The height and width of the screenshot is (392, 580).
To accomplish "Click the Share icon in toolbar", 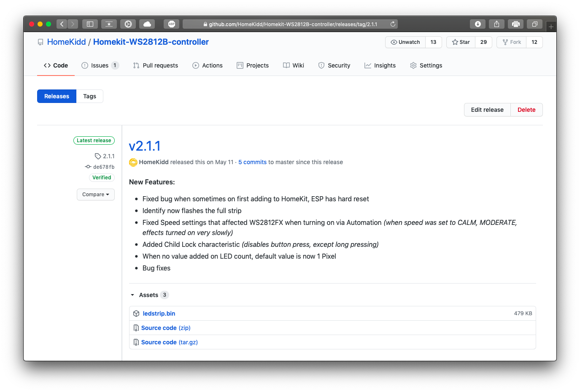I will 496,24.
